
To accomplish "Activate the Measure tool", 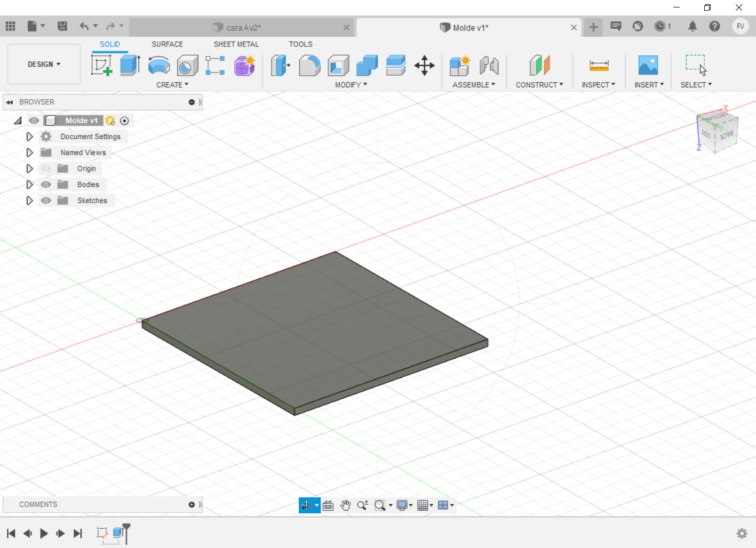I will (x=598, y=65).
